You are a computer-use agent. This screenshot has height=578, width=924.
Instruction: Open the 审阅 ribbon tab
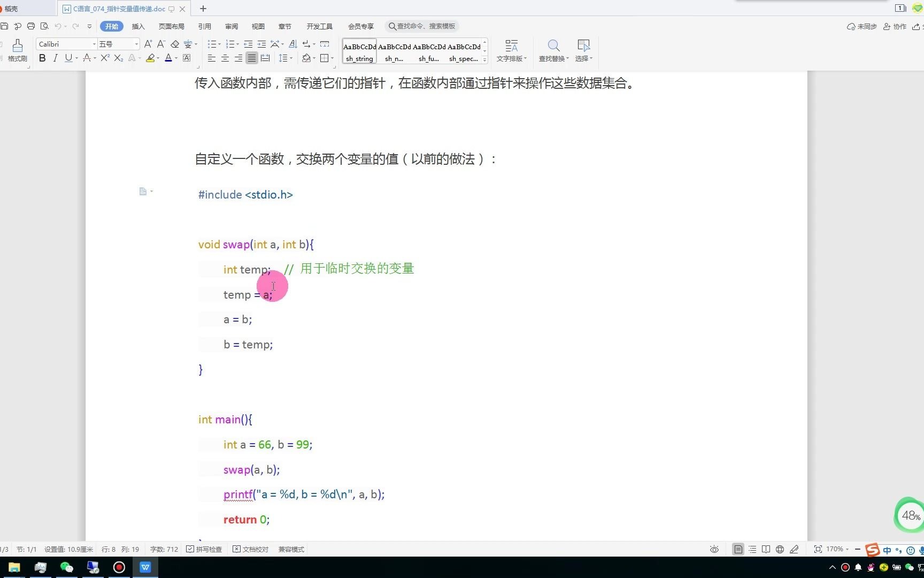[x=231, y=26]
